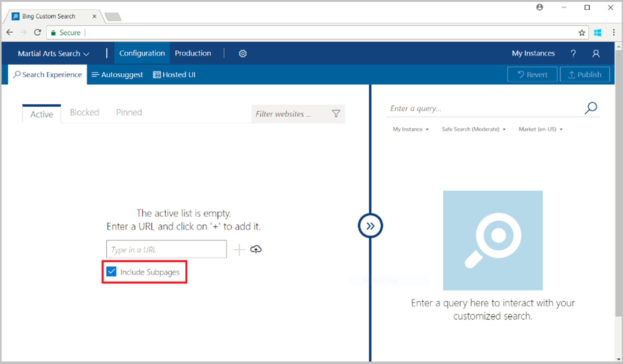Reload the page with the refresh icon

pos(37,32)
